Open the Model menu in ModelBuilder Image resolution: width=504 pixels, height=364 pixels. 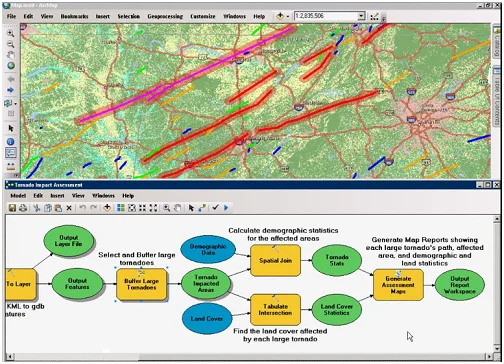pyautogui.click(x=18, y=196)
